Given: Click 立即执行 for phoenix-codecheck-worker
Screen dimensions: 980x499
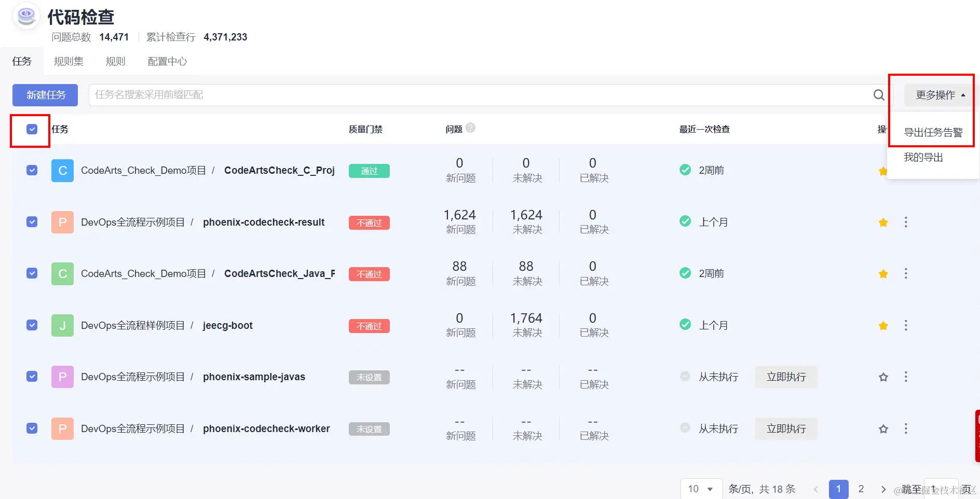Looking at the screenshot, I should 786,429.
